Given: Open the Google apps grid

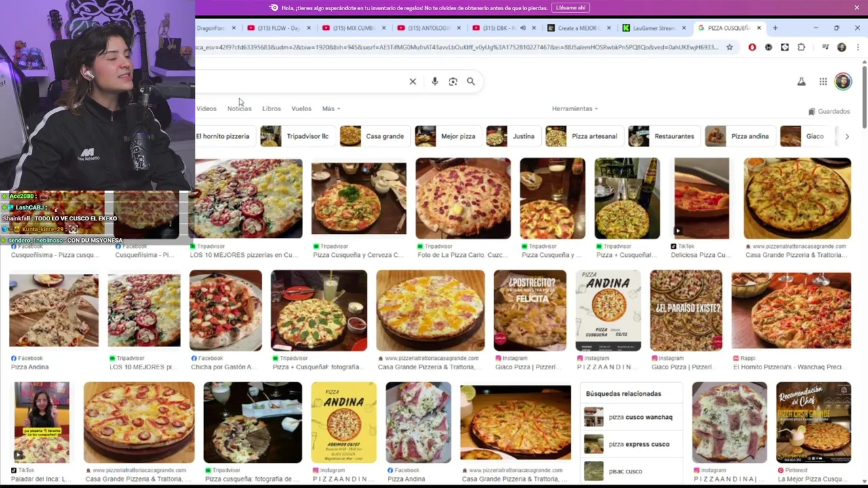Looking at the screenshot, I should click(x=823, y=81).
